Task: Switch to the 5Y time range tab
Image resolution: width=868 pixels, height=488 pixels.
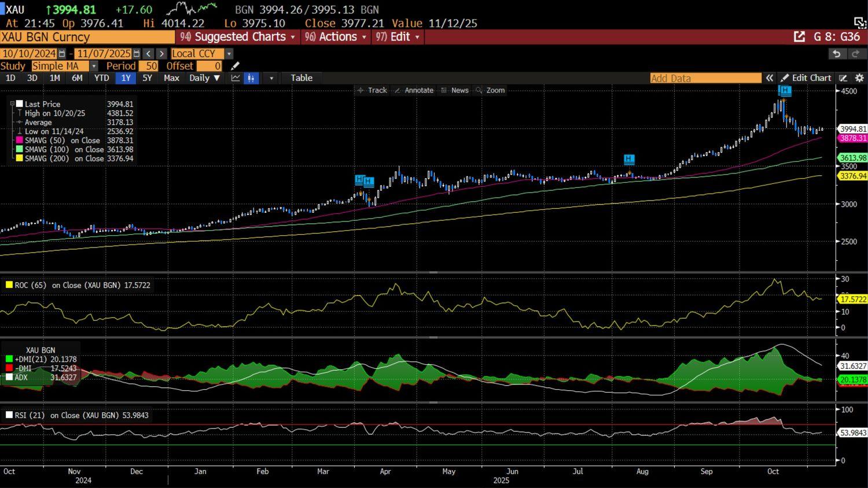Action: click(x=147, y=78)
